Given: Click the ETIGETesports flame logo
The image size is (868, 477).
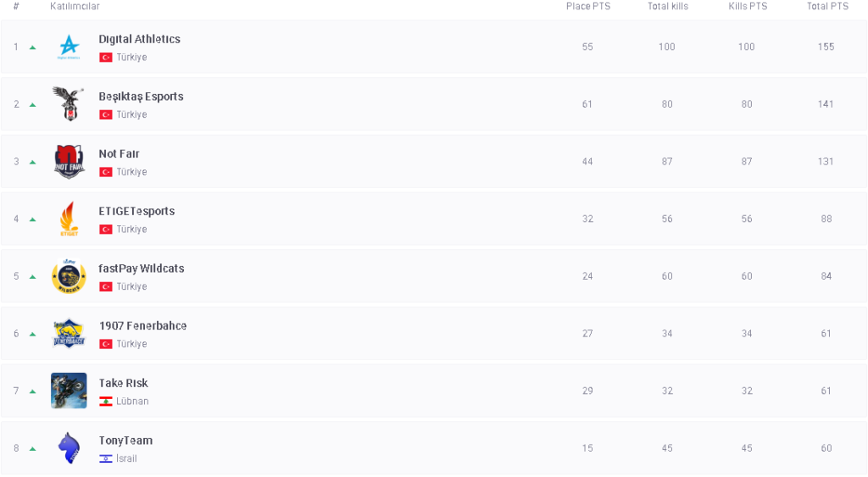Looking at the screenshot, I should point(69,219).
